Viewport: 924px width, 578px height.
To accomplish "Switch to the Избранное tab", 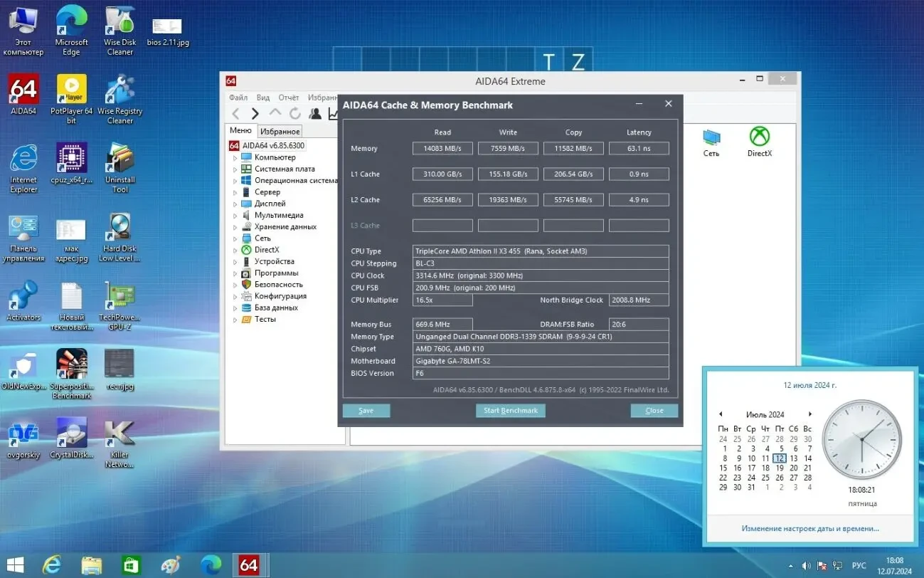I will click(279, 131).
